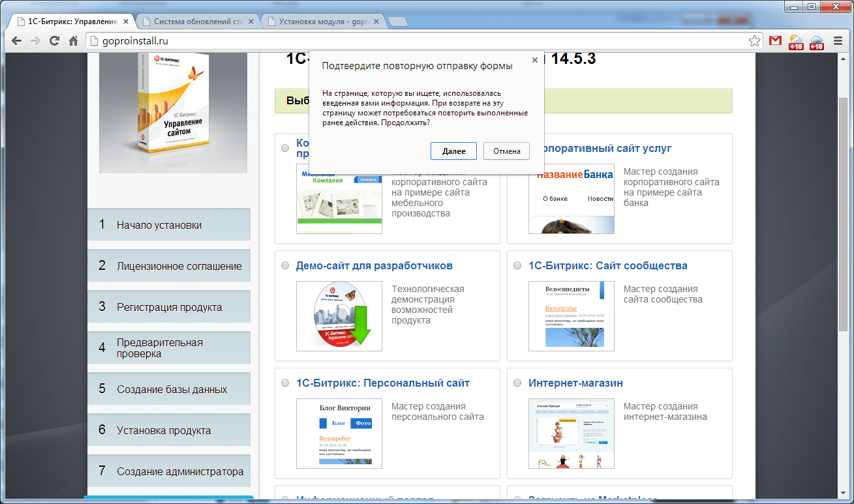
Task: Reload the page with refresh icon
Action: coord(55,41)
